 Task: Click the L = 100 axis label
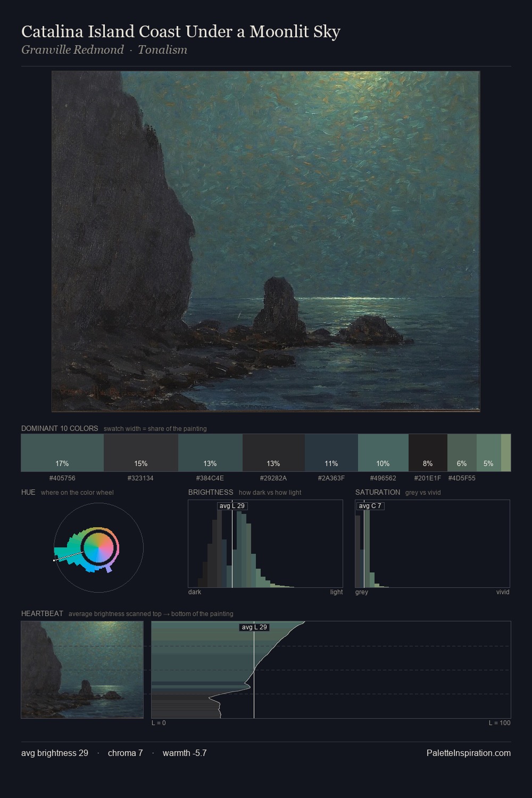(x=500, y=723)
